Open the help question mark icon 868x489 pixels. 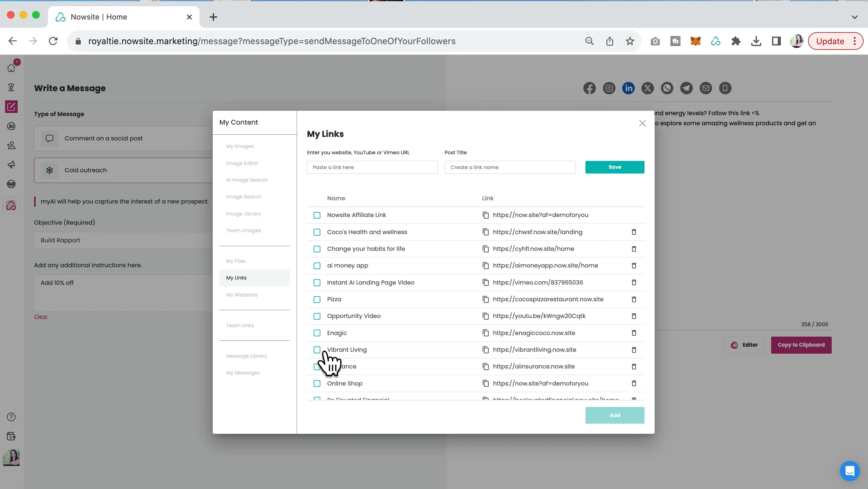click(x=11, y=416)
